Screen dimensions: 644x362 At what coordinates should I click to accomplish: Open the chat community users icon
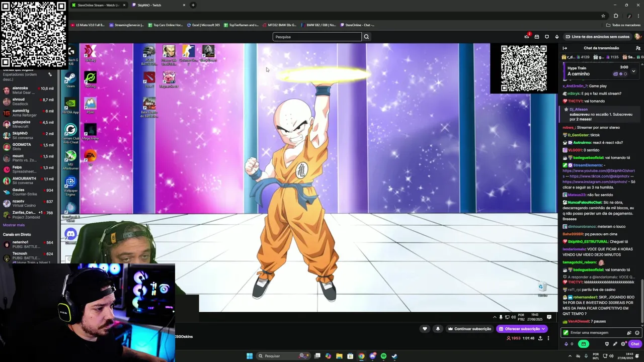638,48
